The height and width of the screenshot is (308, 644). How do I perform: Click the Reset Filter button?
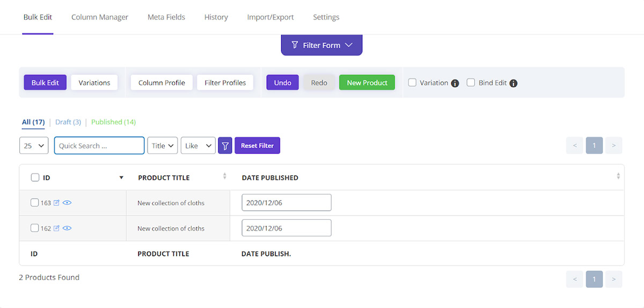(x=258, y=146)
